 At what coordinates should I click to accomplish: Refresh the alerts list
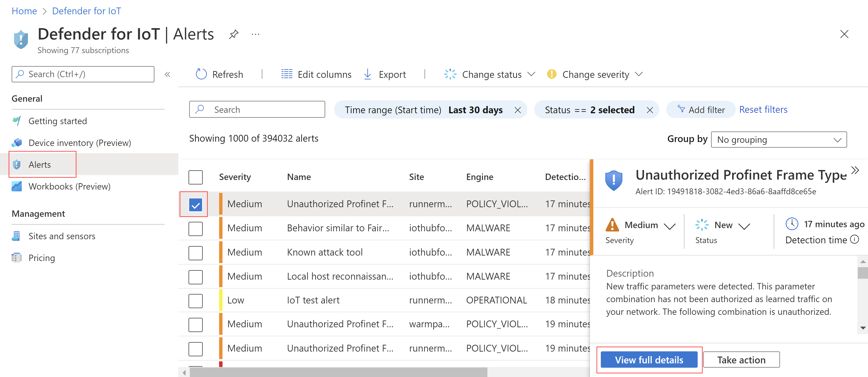point(219,74)
